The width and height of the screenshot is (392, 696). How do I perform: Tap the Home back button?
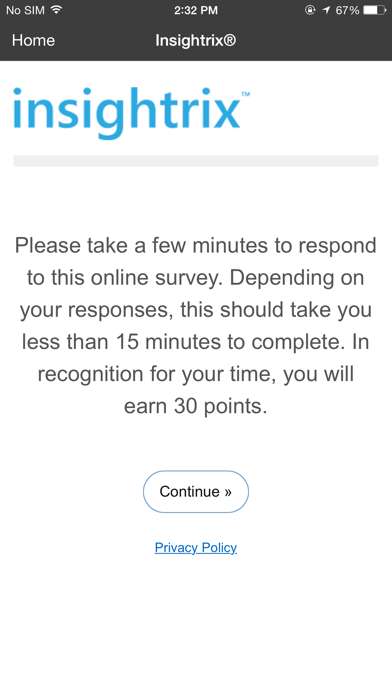(33, 40)
